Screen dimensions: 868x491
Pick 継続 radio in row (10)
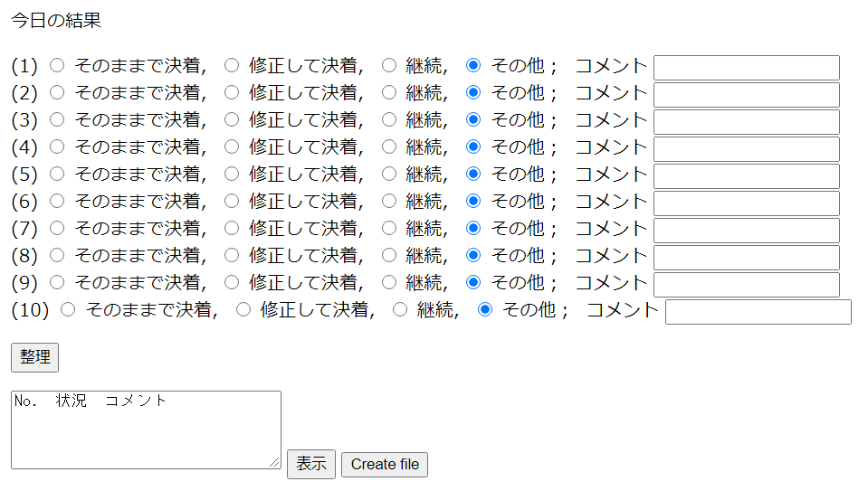point(400,309)
